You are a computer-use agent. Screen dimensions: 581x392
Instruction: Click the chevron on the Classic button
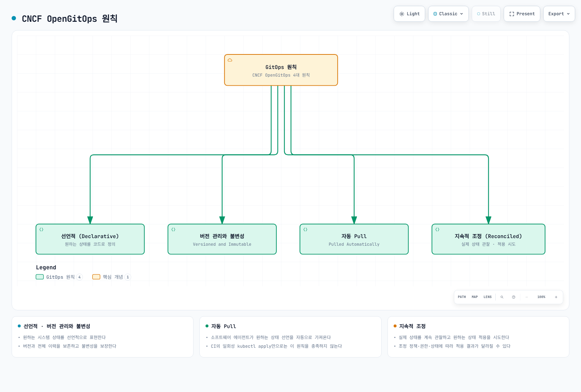462,14
